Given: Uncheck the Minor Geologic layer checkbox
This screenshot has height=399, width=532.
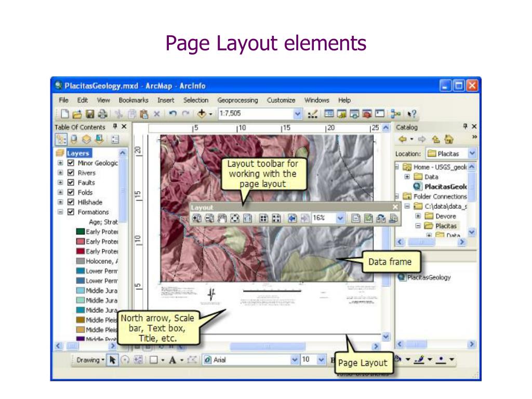Looking at the screenshot, I should (x=71, y=163).
